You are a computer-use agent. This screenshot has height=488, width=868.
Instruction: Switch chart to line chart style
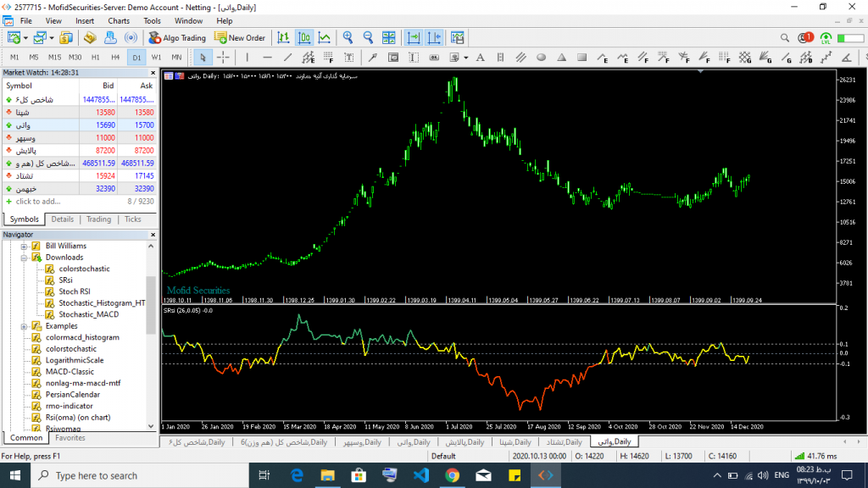click(325, 37)
